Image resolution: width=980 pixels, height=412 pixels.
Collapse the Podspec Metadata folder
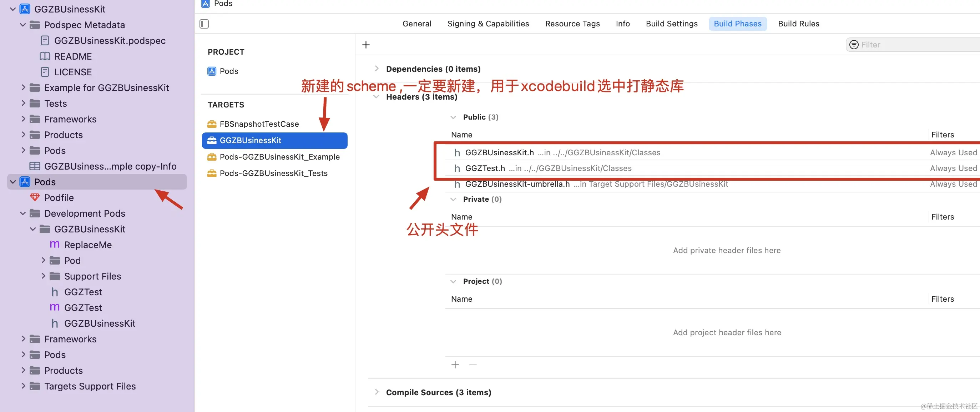pos(23,25)
